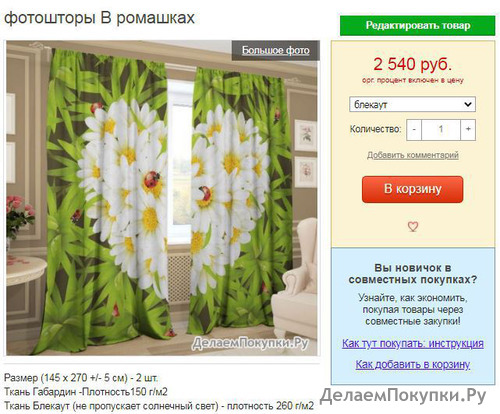Decrease quantity with the minus button
The width and height of the screenshot is (500, 414).
[x=414, y=129]
